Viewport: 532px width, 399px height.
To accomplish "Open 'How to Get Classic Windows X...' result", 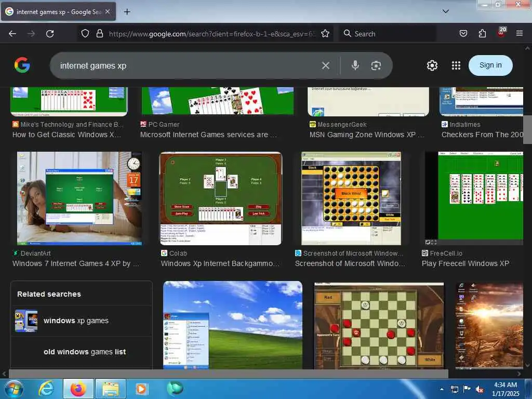I will coord(67,135).
